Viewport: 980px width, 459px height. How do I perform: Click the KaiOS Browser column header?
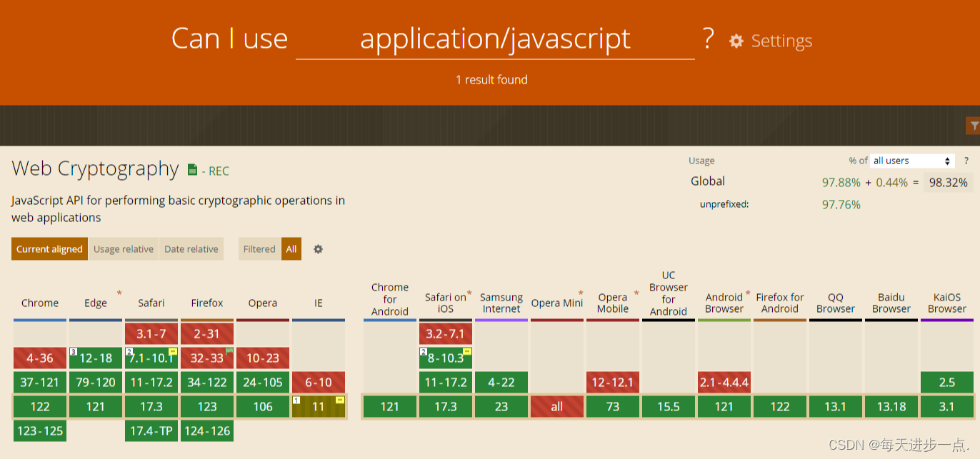click(947, 303)
